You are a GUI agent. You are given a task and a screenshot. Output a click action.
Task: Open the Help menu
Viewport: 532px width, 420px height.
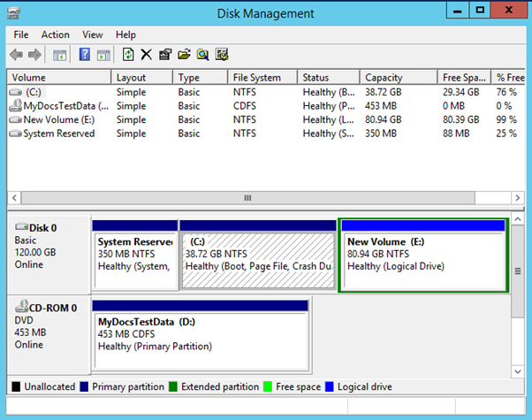coord(125,34)
